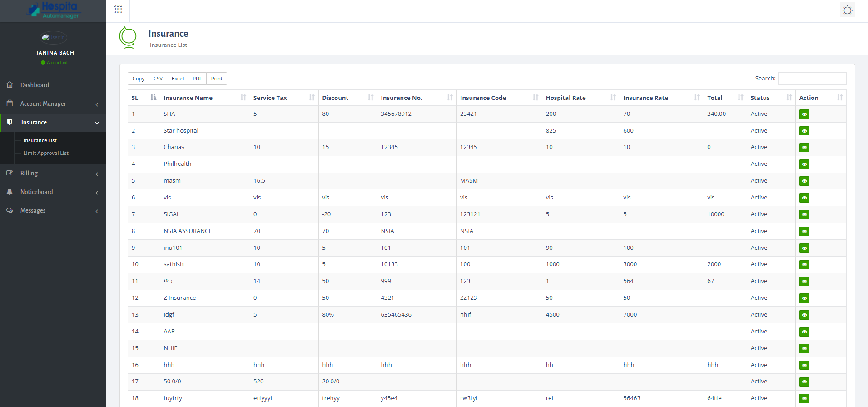Expand the Noticeboard sidebar menu

coord(53,192)
